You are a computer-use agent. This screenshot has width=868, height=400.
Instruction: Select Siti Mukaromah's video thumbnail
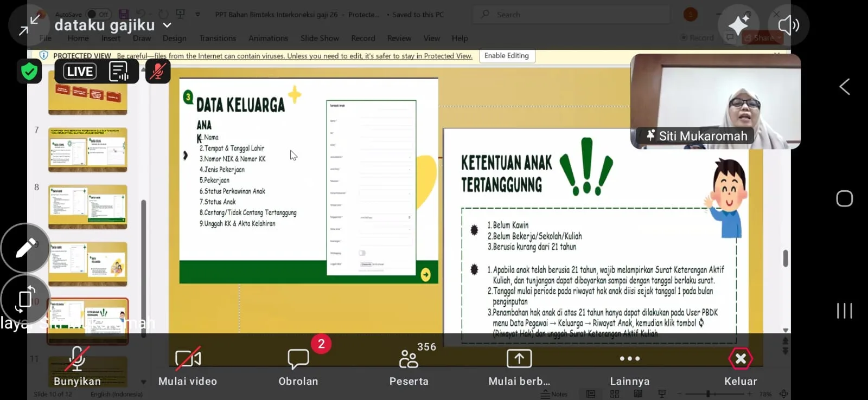pos(716,101)
